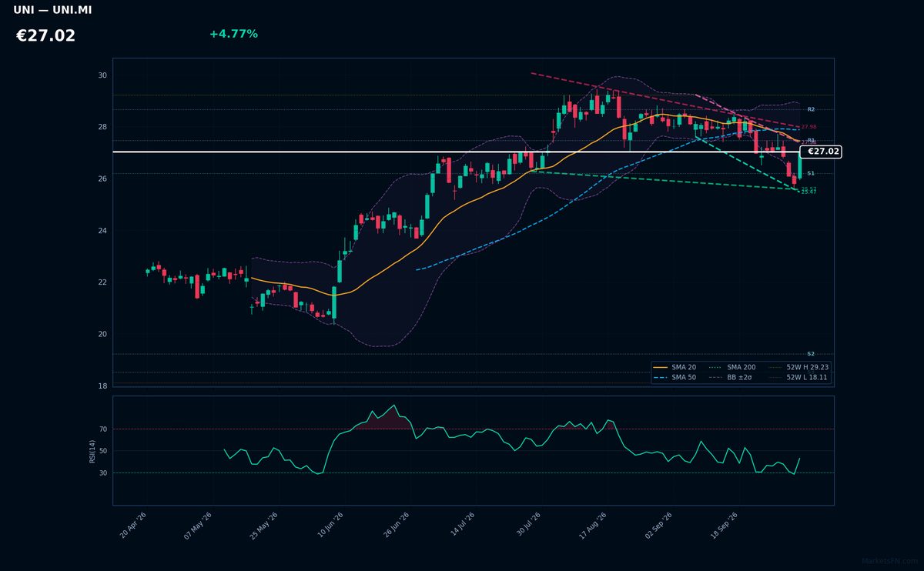Click the 20 price axis label
Screen dimensions: 924x571
tap(102, 334)
